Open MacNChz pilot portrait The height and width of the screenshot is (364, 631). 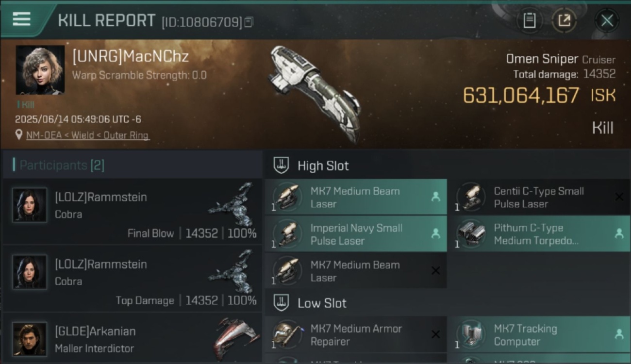coord(40,70)
